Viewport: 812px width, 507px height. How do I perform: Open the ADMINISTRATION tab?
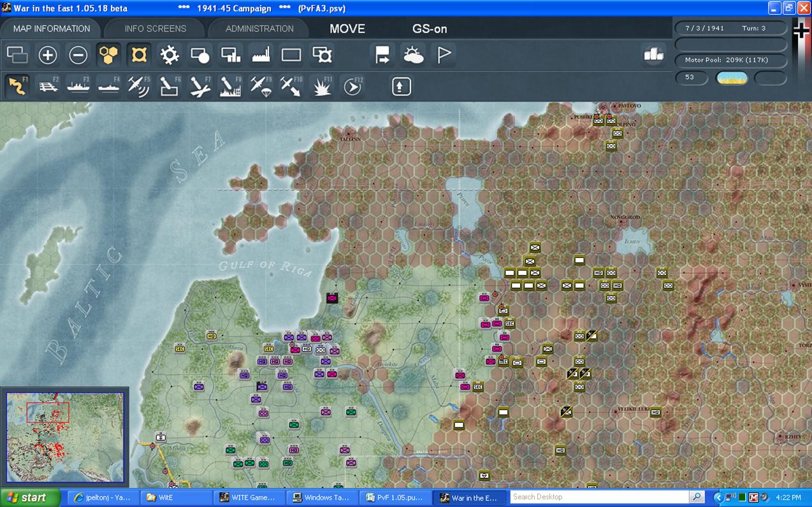[x=259, y=29]
